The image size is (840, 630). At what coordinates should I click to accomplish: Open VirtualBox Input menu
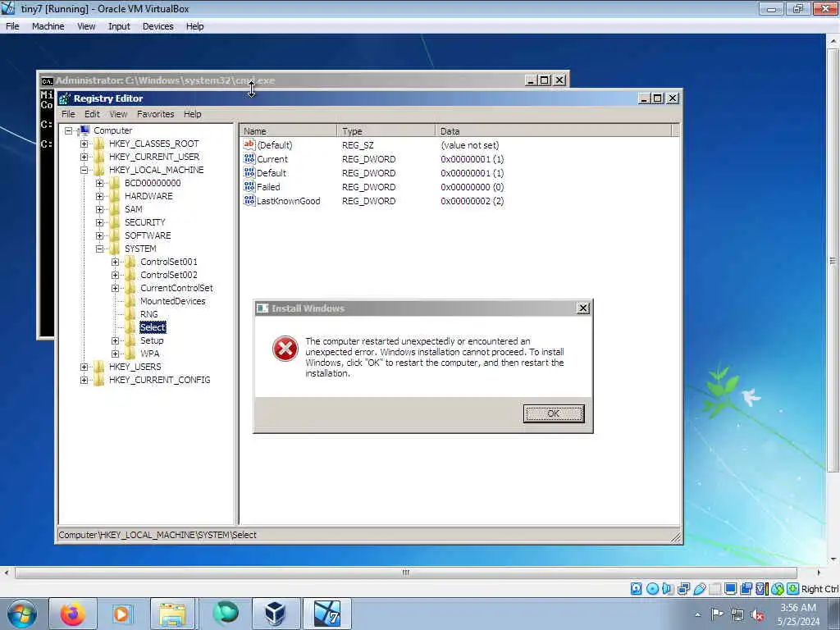[119, 26]
